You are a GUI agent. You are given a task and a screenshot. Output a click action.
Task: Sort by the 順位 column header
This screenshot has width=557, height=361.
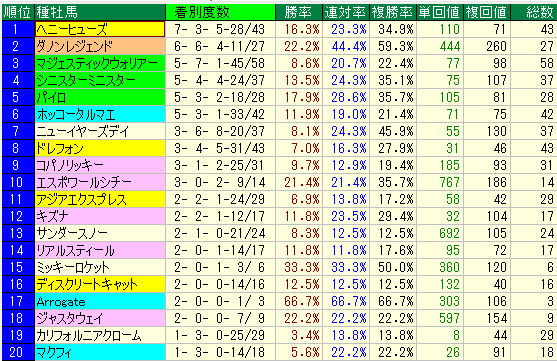[18, 12]
